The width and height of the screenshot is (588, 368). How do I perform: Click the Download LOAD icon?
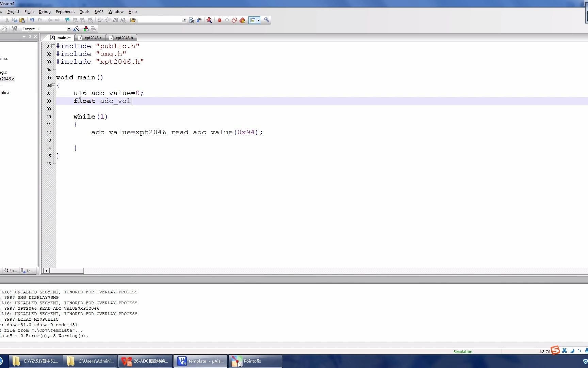click(15, 29)
